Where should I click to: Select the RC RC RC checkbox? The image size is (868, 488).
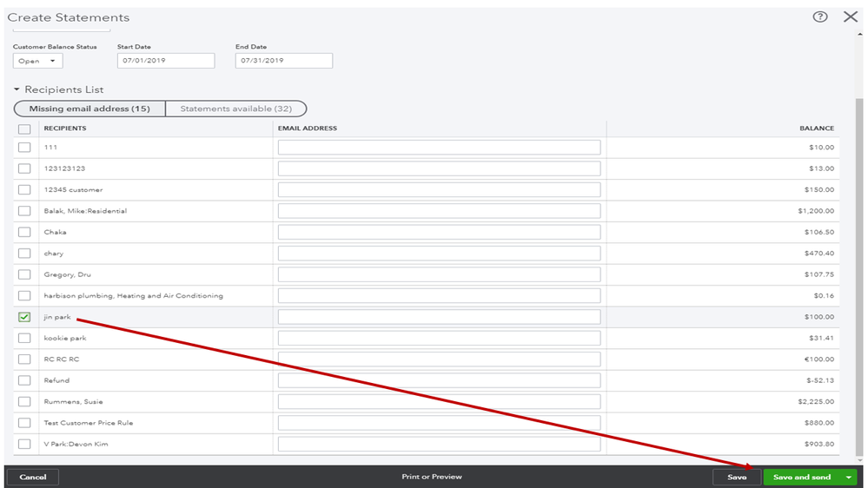[x=24, y=359]
